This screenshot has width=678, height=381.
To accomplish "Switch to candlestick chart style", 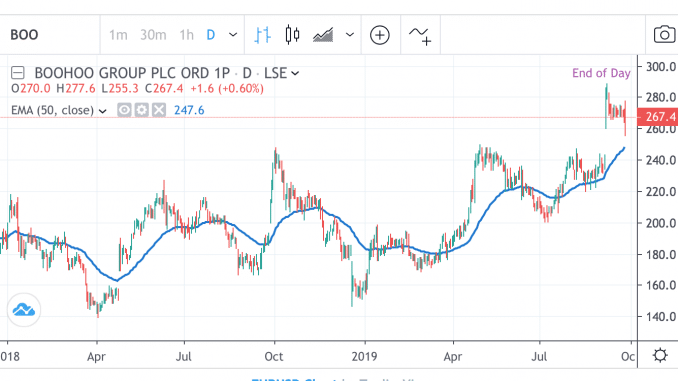I will [x=292, y=35].
